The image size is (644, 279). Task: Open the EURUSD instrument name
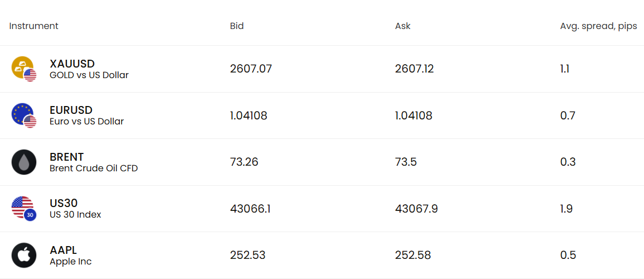[x=71, y=110]
